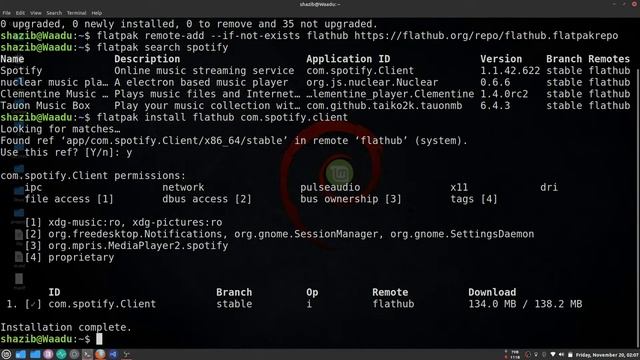This screenshot has width=640, height=360.
Task: Click the 'Installation complete.' message
Action: [x=66, y=327]
